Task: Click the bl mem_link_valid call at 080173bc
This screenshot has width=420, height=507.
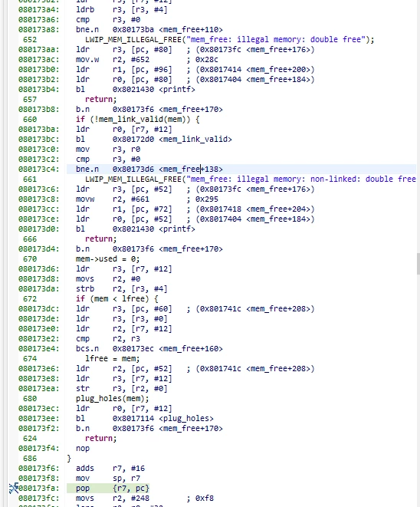Action: pos(154,140)
